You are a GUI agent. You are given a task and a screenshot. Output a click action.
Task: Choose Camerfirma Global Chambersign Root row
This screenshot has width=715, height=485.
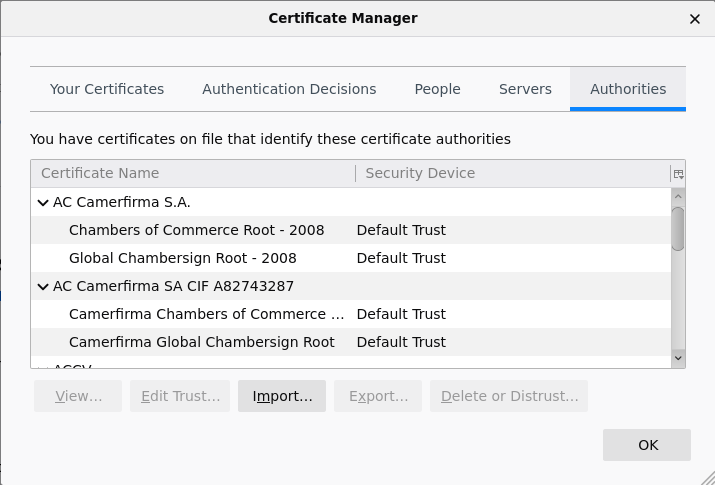[x=201, y=342]
